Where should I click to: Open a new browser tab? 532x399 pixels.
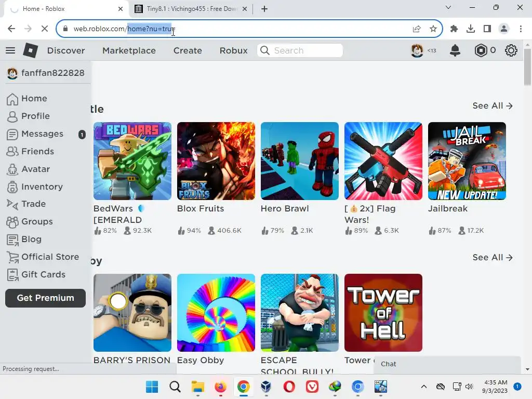[264, 9]
